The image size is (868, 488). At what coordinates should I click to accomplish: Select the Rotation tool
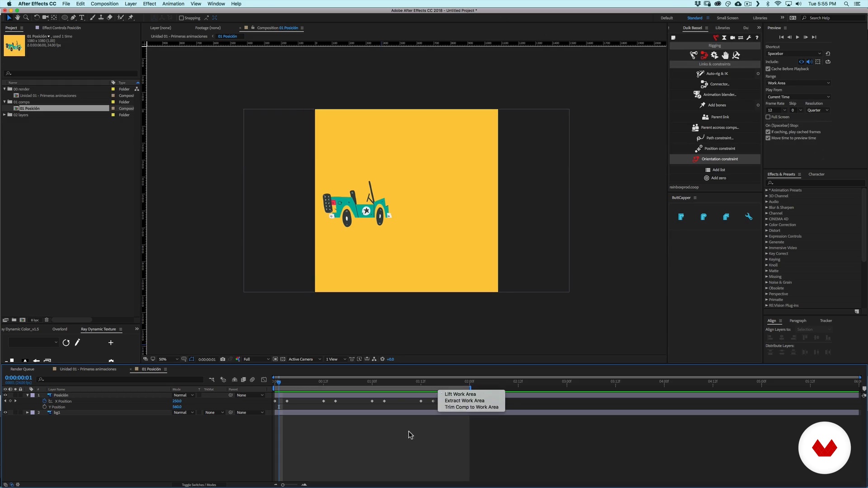tap(37, 18)
